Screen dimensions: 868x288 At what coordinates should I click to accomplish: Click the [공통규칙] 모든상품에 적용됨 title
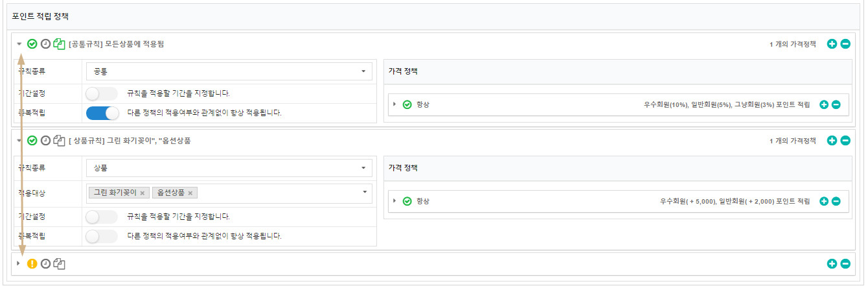(117, 44)
